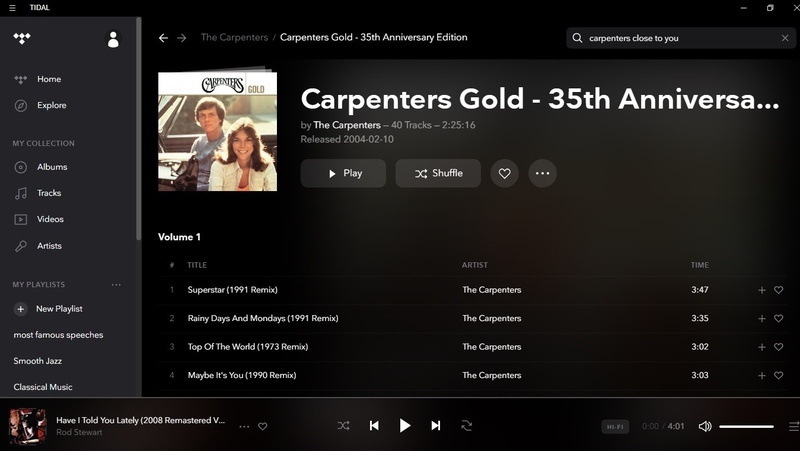Open the user profile avatar
800x451 pixels.
tap(113, 39)
